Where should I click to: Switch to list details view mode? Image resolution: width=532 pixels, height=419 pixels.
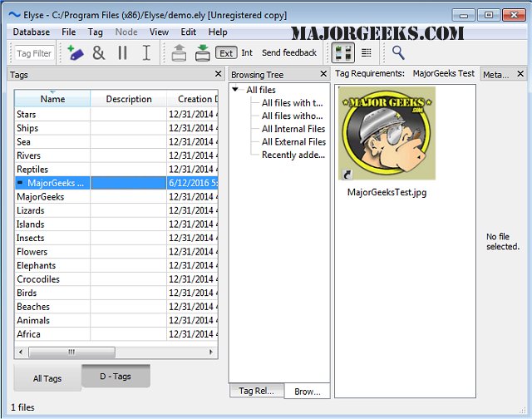tap(367, 52)
